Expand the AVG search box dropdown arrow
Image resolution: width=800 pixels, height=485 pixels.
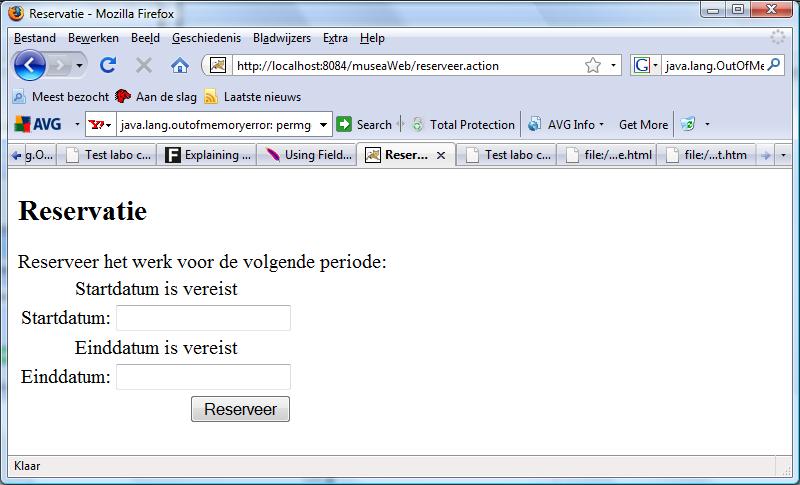pos(324,125)
